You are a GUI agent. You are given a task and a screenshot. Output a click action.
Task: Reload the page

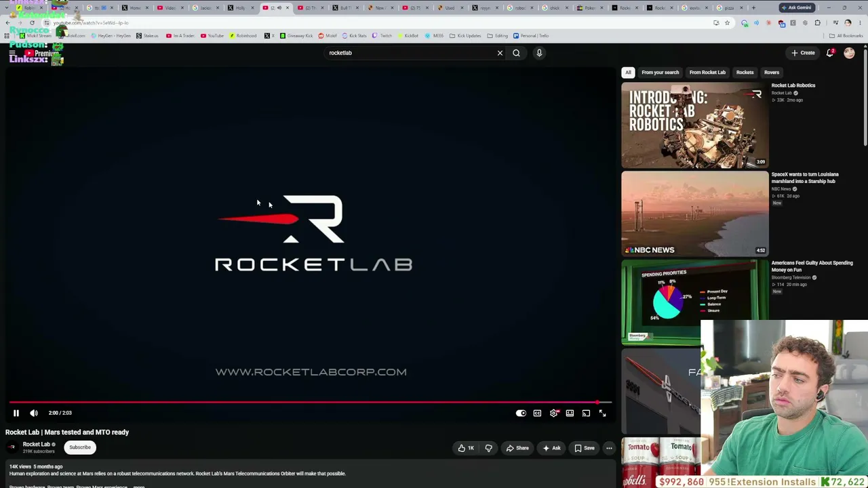tap(32, 23)
